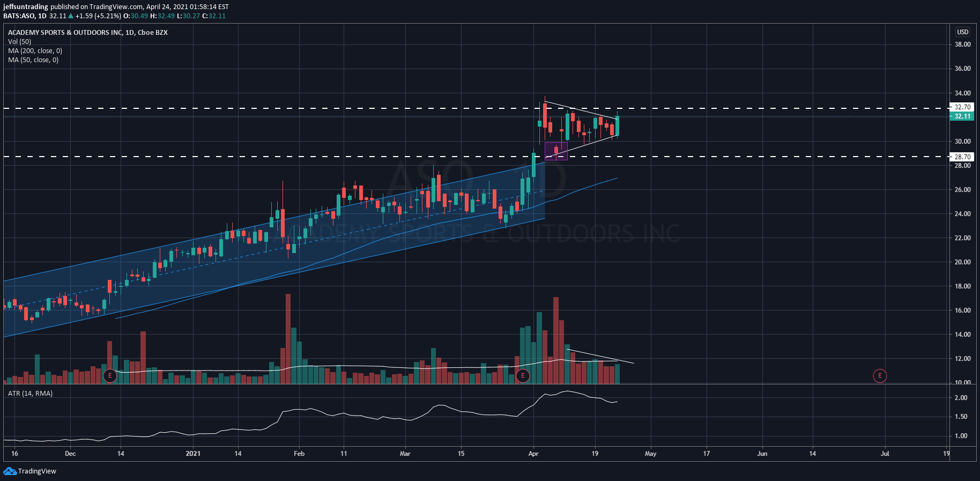Click the 38.00 price axis label
980x481 pixels.
click(962, 45)
